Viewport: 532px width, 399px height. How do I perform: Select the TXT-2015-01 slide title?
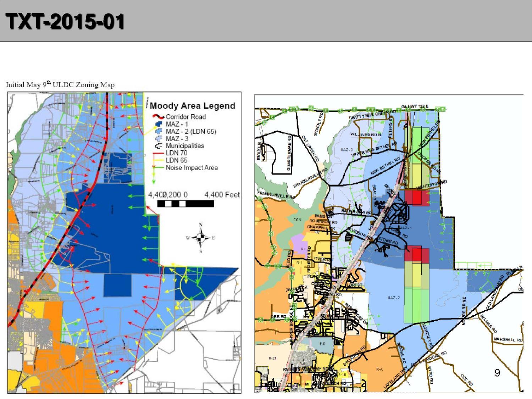click(65, 22)
